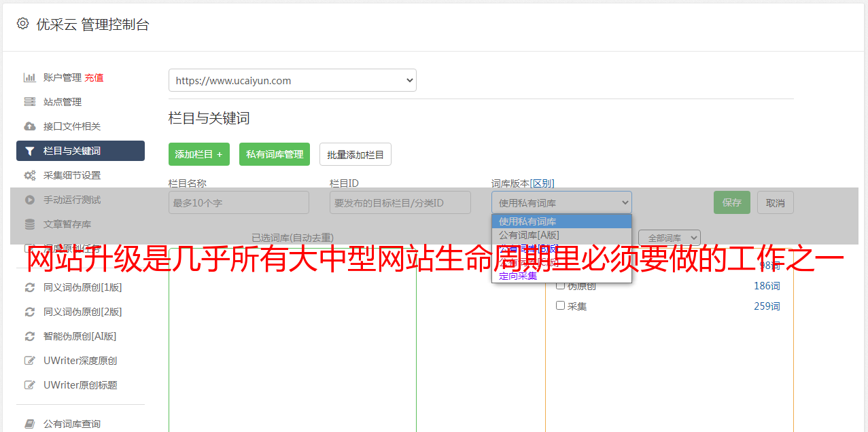Viewport: 868px width, 432px height.
Task: Click the green 保存 button
Action: click(732, 202)
